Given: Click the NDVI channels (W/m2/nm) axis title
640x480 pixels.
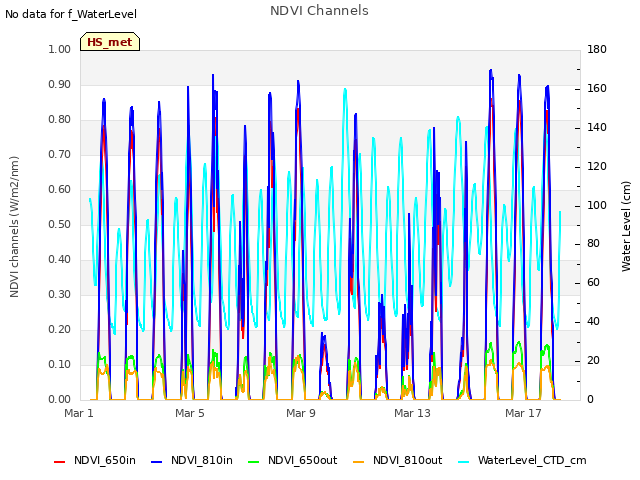Looking at the screenshot, I should click(x=14, y=227).
